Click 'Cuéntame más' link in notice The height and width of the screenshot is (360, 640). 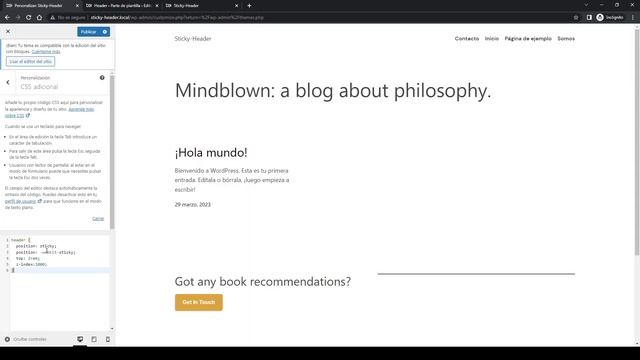(x=46, y=52)
